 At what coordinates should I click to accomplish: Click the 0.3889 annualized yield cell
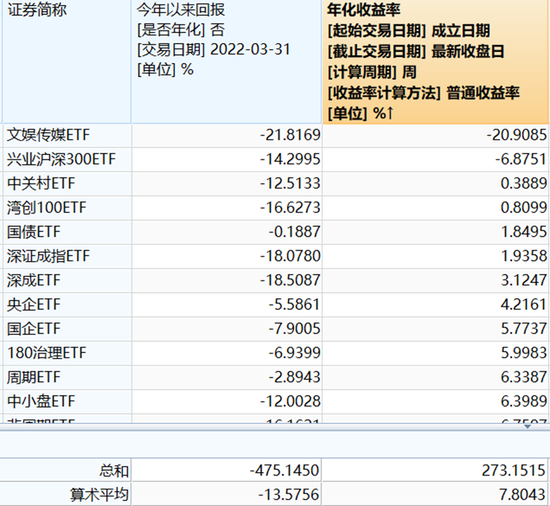click(x=435, y=184)
